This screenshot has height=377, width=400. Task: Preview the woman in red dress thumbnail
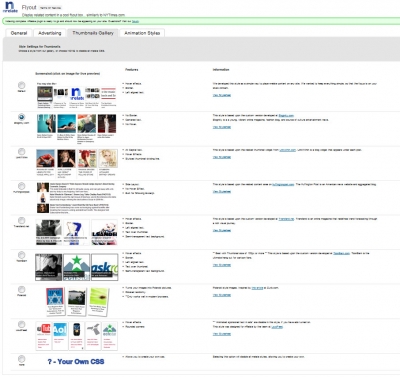46,158
